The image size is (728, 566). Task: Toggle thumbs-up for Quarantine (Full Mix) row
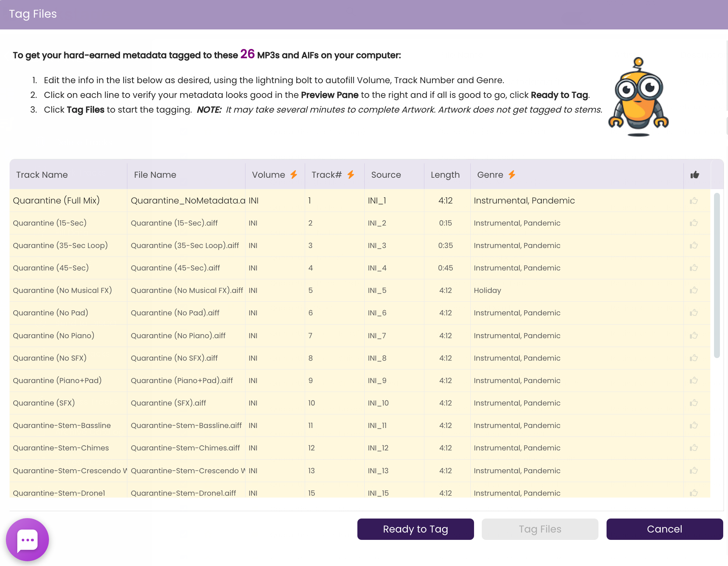pos(694,201)
